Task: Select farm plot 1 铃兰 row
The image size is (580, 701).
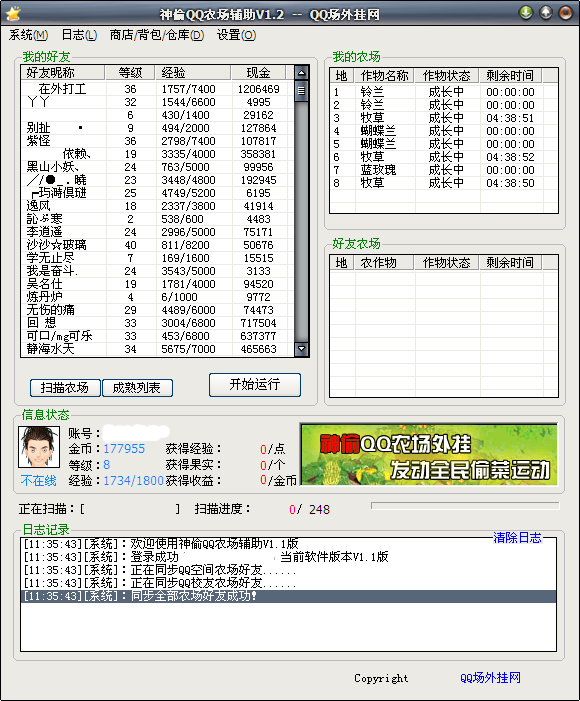Action: (x=444, y=92)
